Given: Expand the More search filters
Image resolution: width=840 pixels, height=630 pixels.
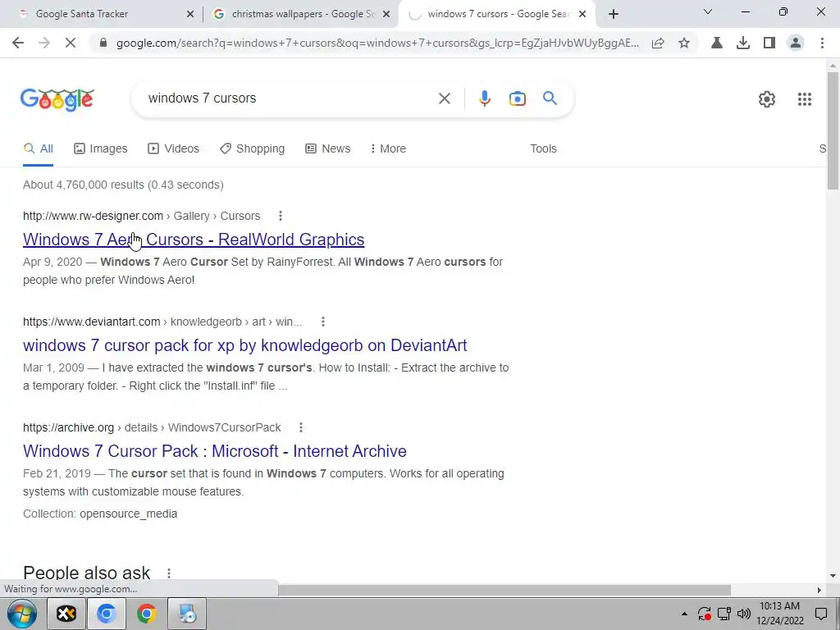Looking at the screenshot, I should coord(388,149).
